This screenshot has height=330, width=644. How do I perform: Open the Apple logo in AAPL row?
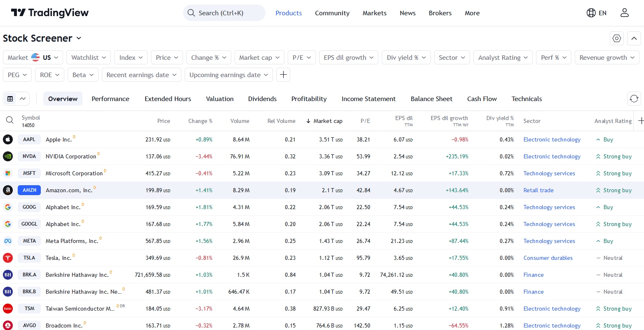pos(8,139)
